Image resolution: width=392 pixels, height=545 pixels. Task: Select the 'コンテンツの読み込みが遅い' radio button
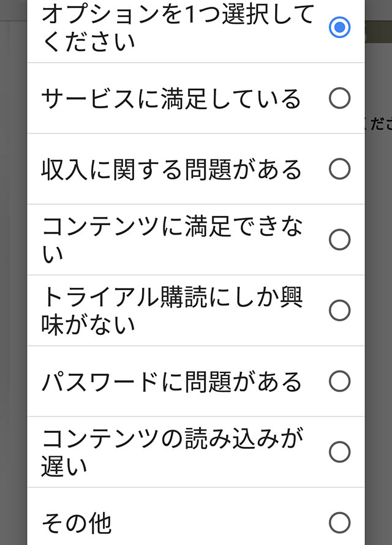pos(339,452)
